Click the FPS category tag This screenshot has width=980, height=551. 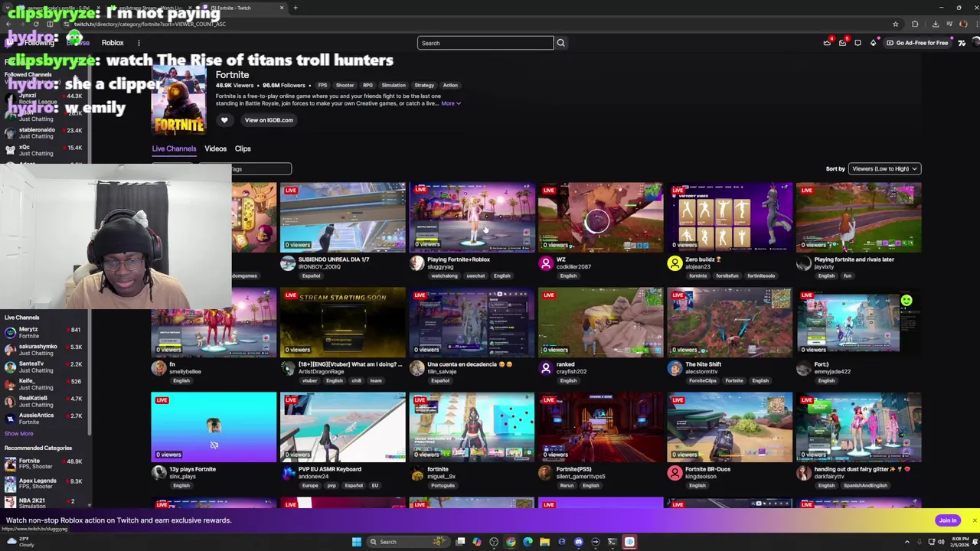[x=322, y=85]
